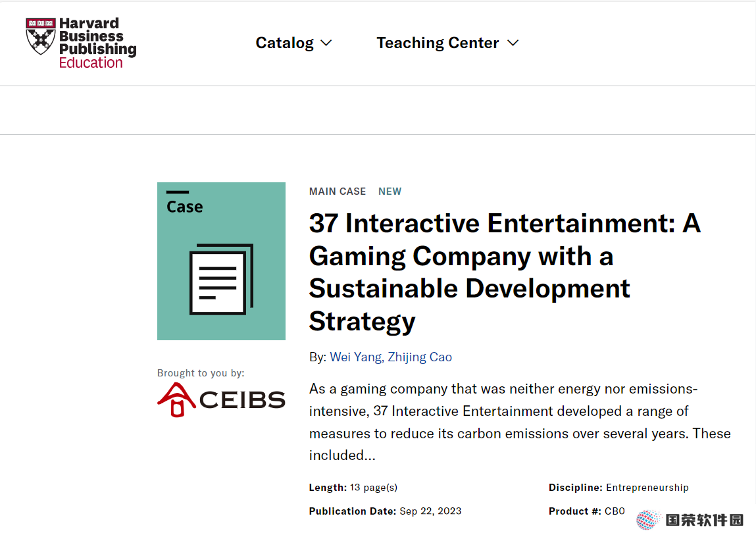Click 'Length: 13 page(s)' detail
756x537 pixels.
coord(353,488)
